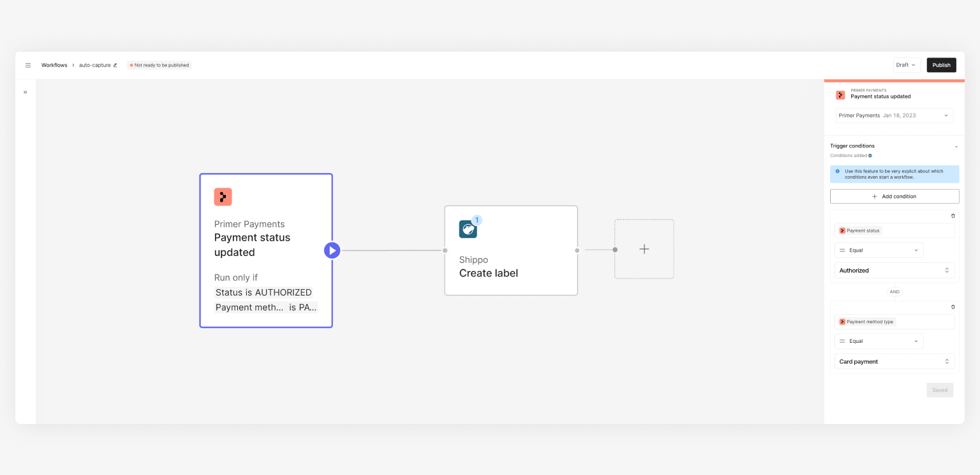Open the Workflows breadcrumb

click(x=54, y=65)
